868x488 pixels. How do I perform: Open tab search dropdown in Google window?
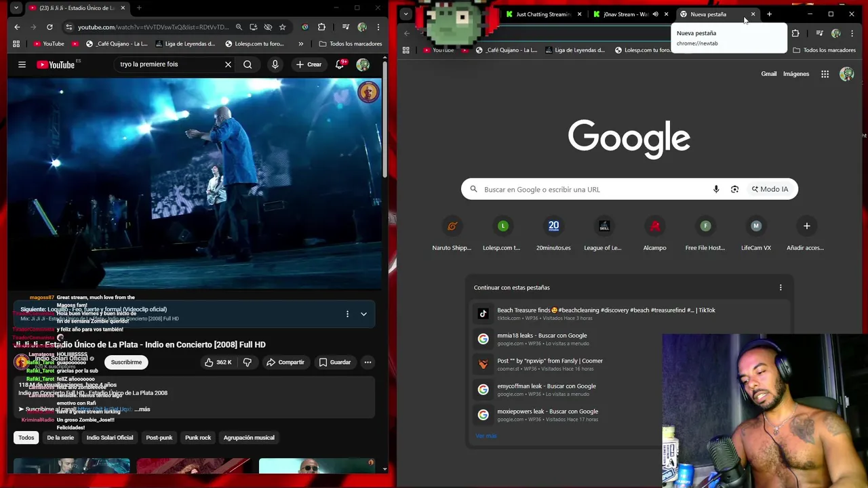[x=406, y=14]
